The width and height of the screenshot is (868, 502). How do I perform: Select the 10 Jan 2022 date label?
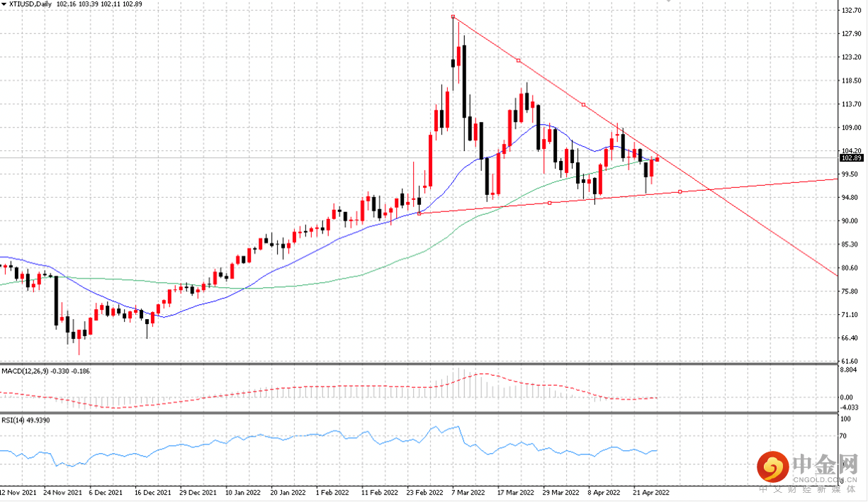pyautogui.click(x=243, y=491)
